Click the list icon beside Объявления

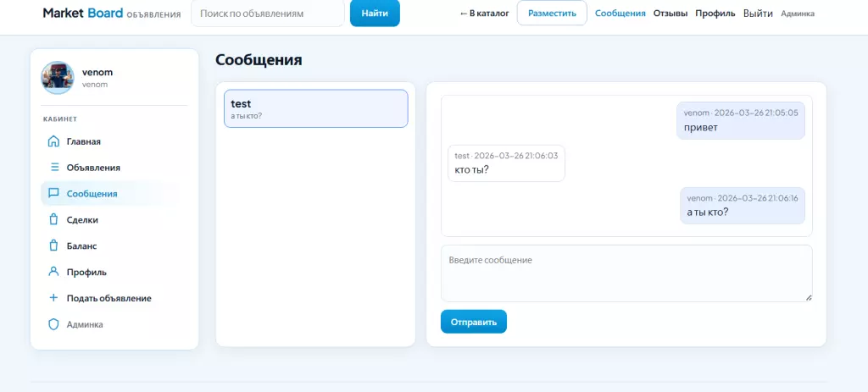coord(54,168)
